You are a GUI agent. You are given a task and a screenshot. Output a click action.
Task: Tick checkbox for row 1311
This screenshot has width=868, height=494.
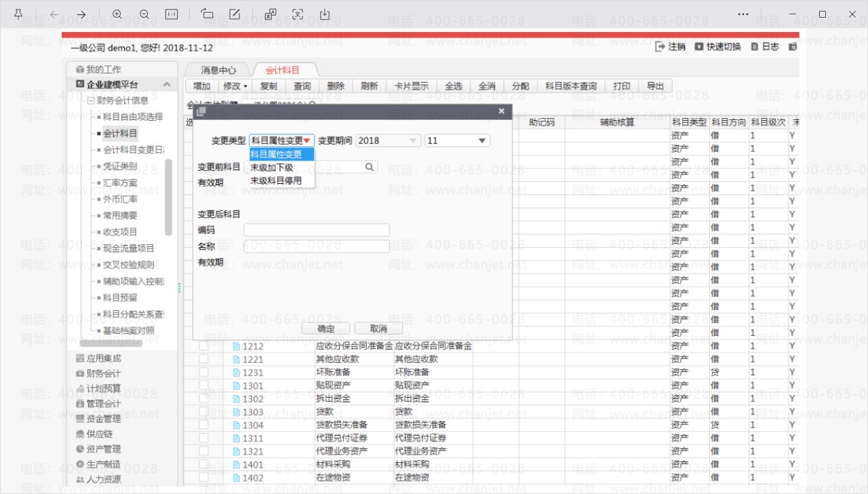tap(203, 438)
